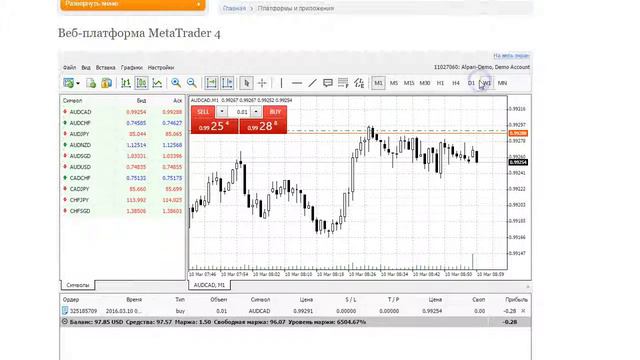The width and height of the screenshot is (640, 360).
Task: Switch timeframe to M15
Action: click(409, 83)
